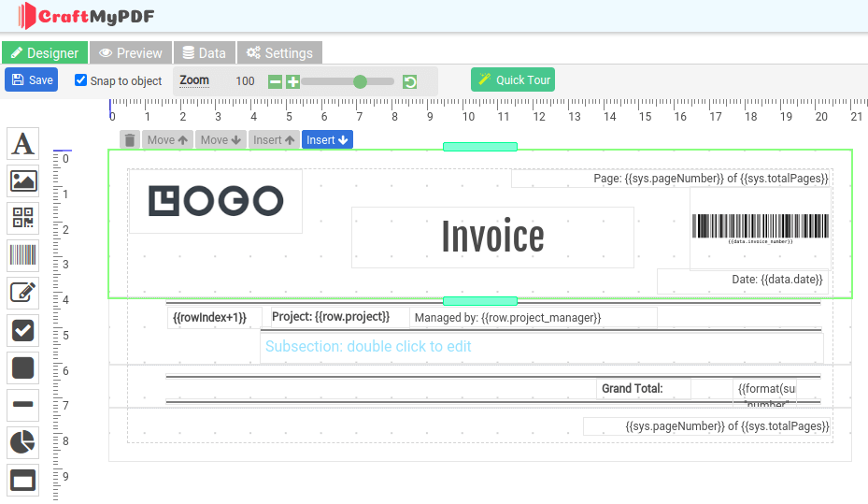Select the Grand Total: label
The image size is (868, 504).
click(x=644, y=389)
